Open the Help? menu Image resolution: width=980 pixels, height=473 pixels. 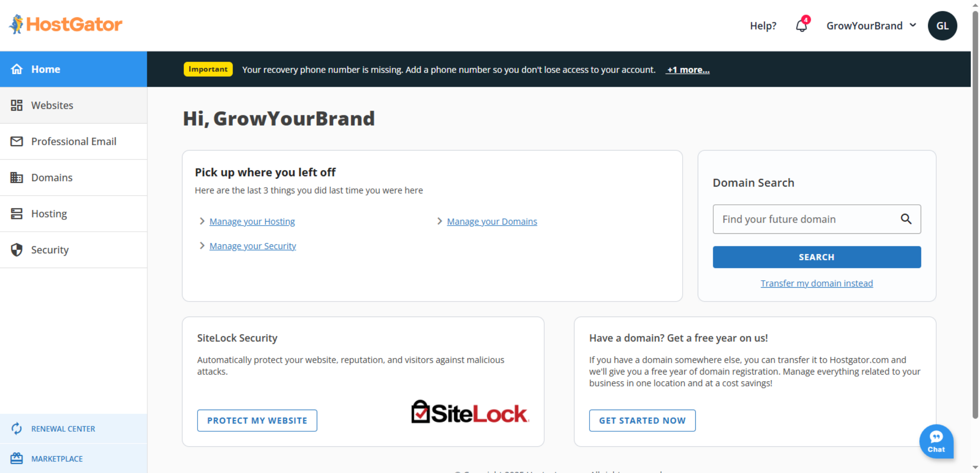763,25
